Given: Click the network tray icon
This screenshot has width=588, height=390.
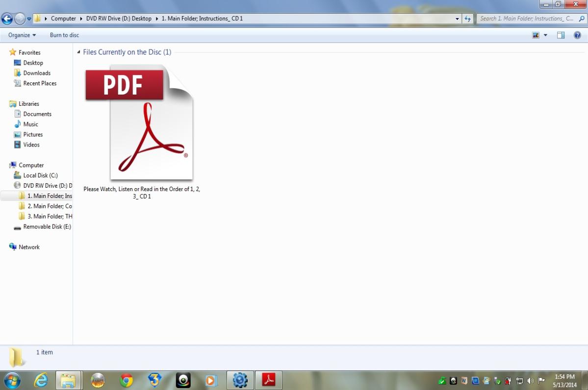Looking at the screenshot, I should [519, 381].
